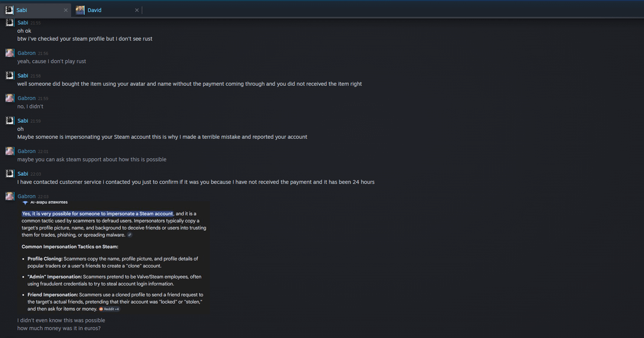This screenshot has height=338, width=644.
Task: Click Gabron's avatar beside the 21:56 message
Action: click(x=10, y=53)
